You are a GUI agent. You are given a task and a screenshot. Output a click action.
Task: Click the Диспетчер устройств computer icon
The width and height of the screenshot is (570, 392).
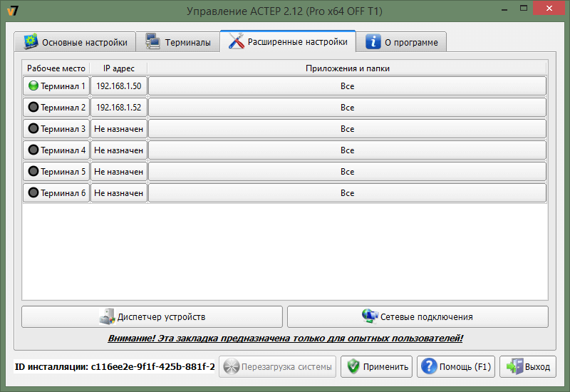[x=107, y=316]
